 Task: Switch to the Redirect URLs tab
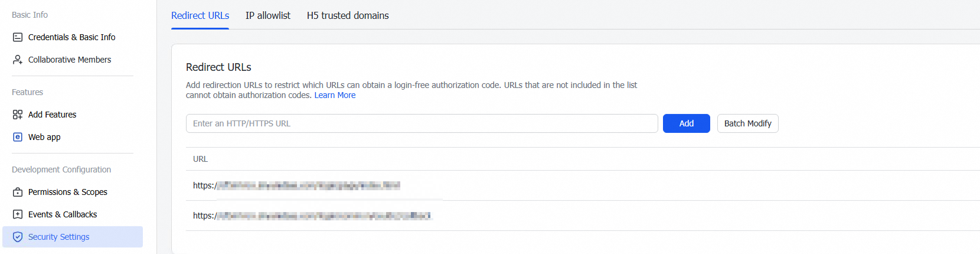click(x=200, y=15)
